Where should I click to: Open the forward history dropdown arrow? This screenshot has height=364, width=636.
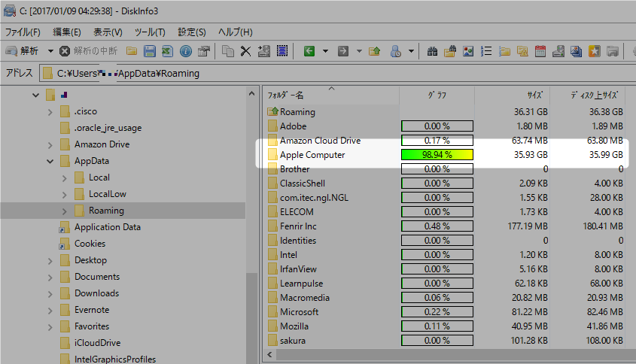[x=359, y=51]
